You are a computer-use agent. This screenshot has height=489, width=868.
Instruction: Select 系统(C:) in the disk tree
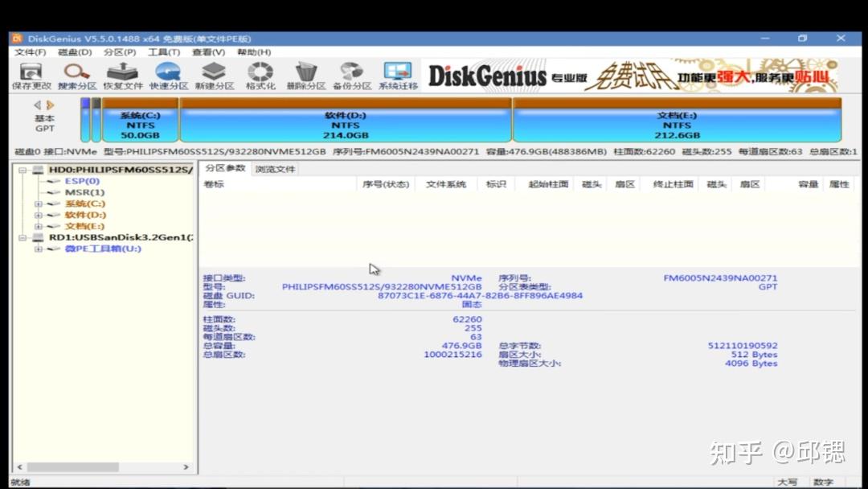click(85, 203)
